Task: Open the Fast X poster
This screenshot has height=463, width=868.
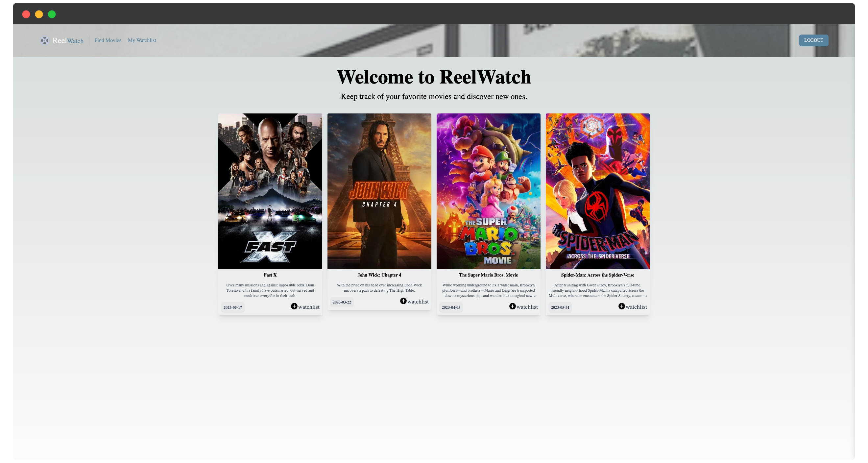Action: 270,191
